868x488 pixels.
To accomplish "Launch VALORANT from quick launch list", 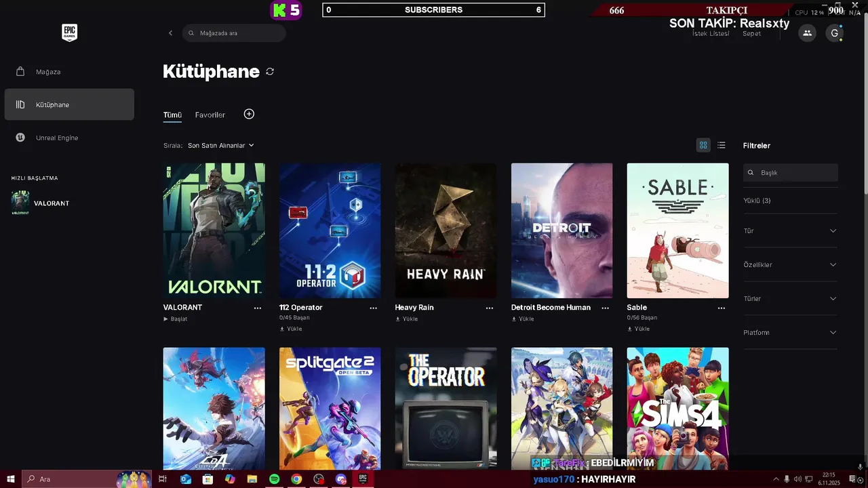I will point(41,203).
